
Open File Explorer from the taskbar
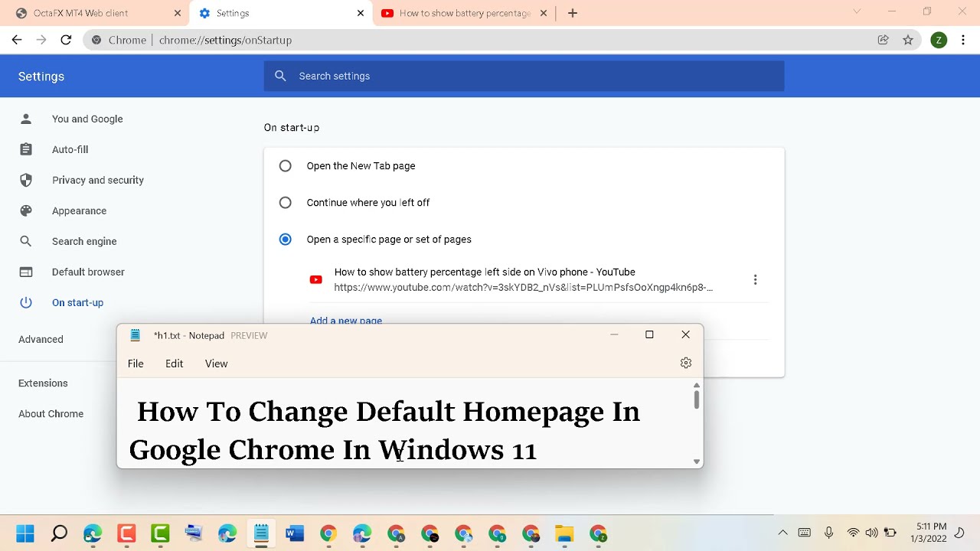click(564, 533)
